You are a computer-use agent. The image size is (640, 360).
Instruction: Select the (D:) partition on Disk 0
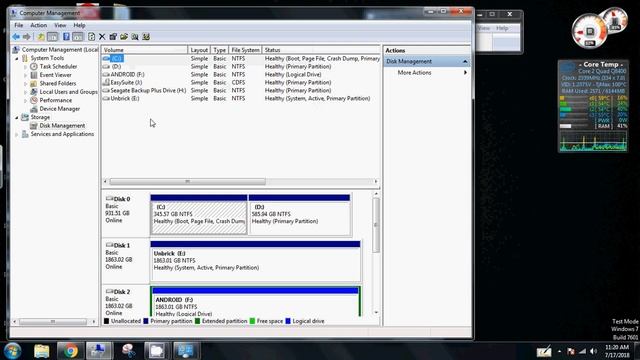pyautogui.click(x=300, y=215)
